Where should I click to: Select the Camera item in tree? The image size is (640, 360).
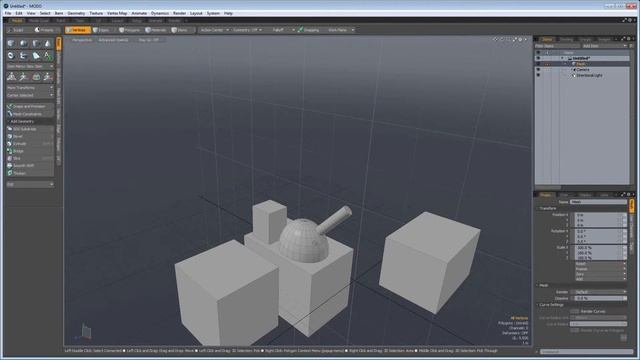582,70
